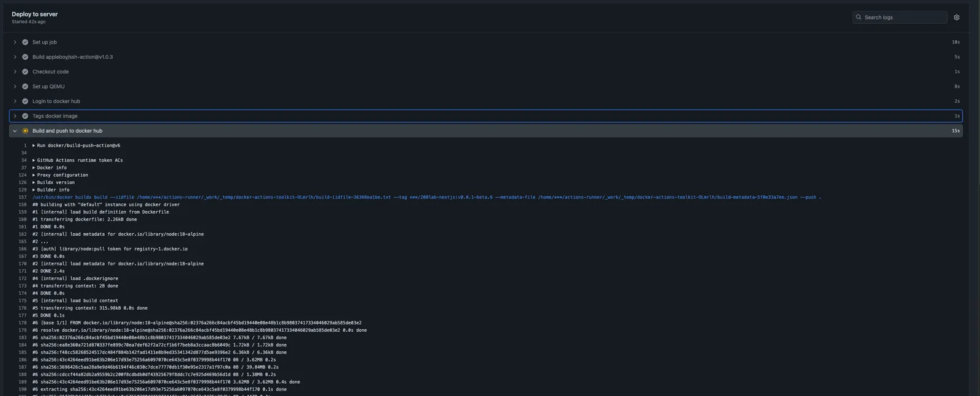Viewport: 980px width, 396px height.
Task: Click the Started 42s ago text
Action: click(x=28, y=21)
